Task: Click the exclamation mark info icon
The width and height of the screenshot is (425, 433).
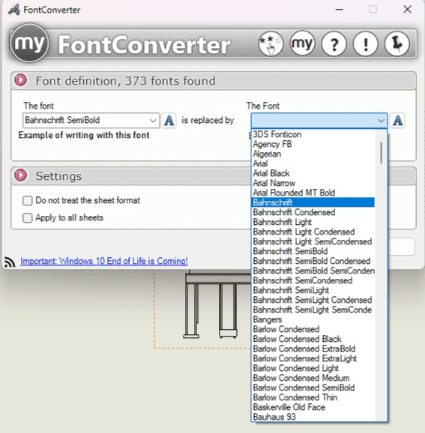Action: 366,44
